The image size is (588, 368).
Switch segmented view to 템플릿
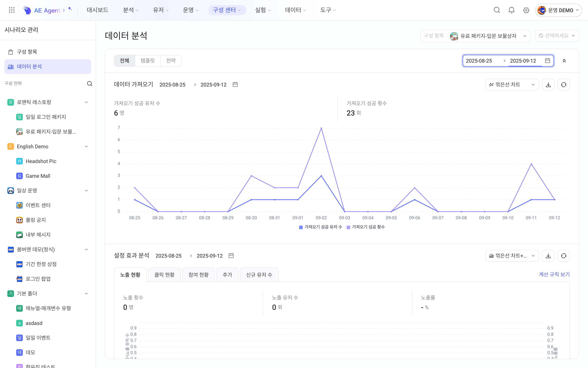tap(148, 61)
